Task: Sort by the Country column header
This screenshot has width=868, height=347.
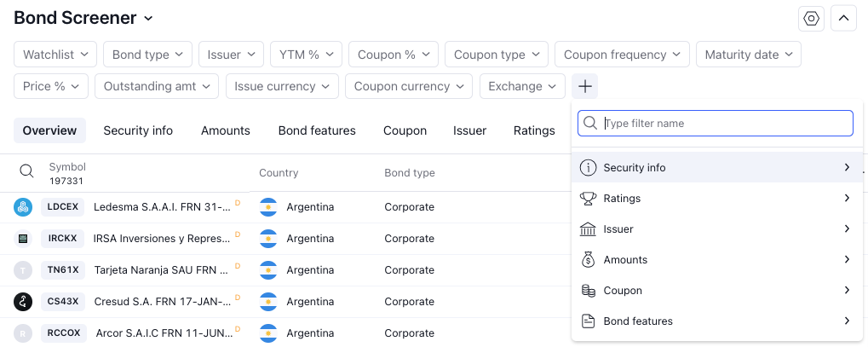Action: tap(279, 173)
